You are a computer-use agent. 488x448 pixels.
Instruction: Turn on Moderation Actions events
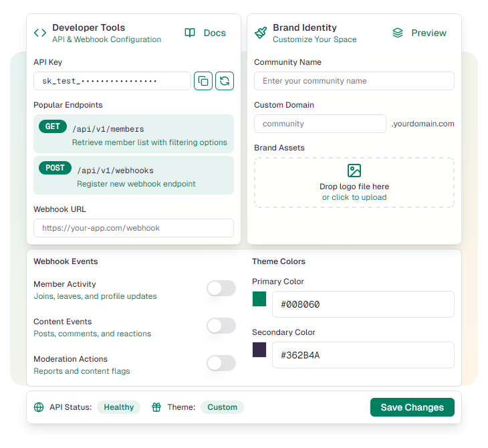pyautogui.click(x=221, y=363)
